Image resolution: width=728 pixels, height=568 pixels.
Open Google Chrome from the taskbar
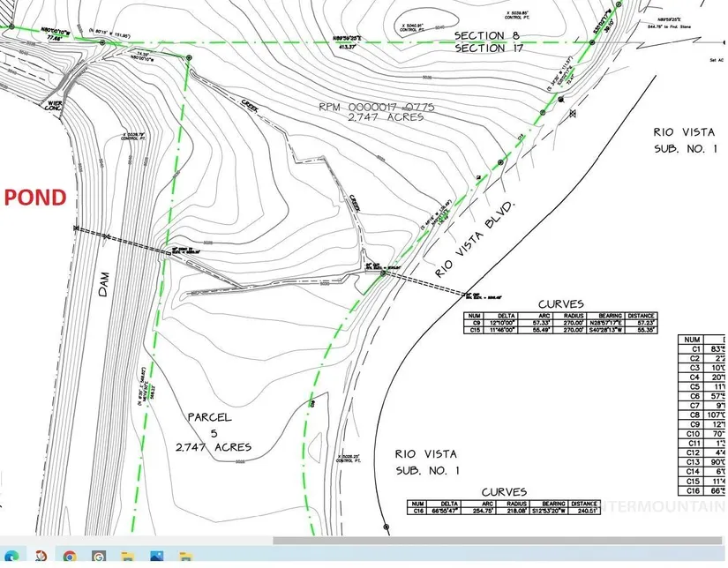click(70, 557)
